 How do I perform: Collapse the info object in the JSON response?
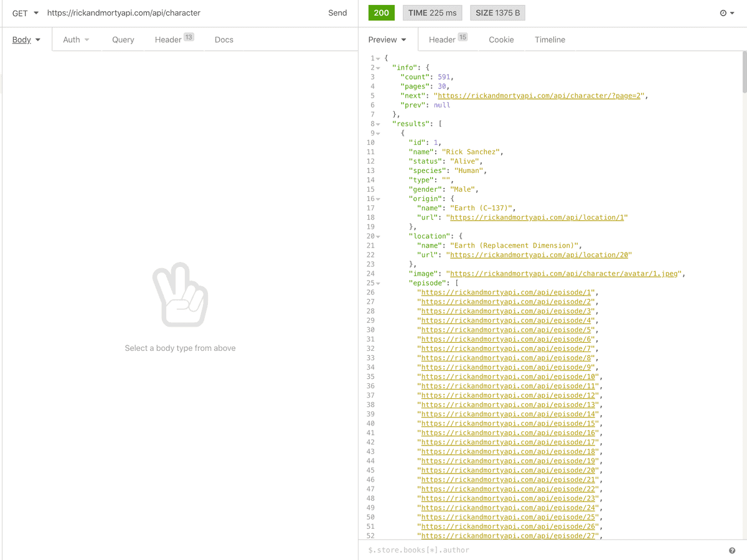[x=377, y=67]
